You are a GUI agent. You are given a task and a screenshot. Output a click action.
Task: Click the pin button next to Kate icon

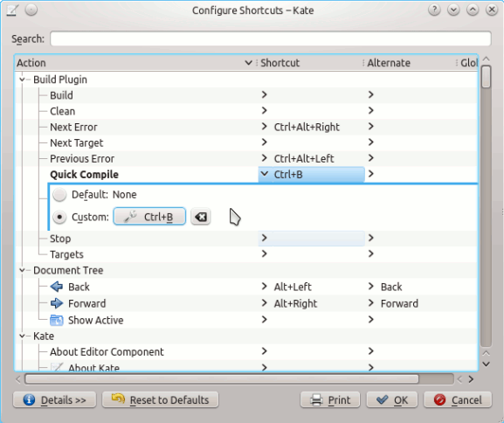pyautogui.click(x=31, y=10)
